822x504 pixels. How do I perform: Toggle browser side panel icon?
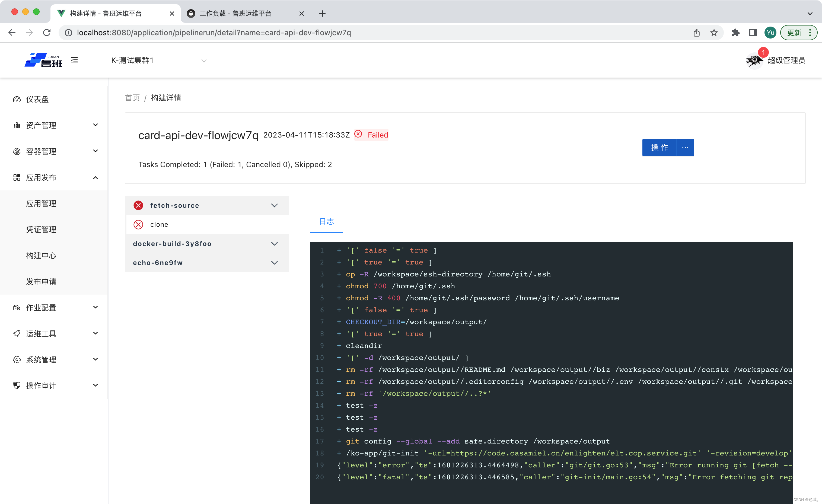click(753, 33)
